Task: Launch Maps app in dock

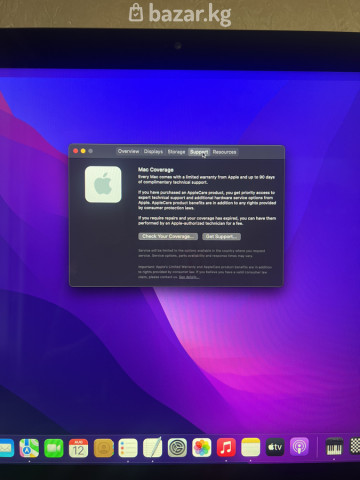Action: pyautogui.click(x=29, y=447)
